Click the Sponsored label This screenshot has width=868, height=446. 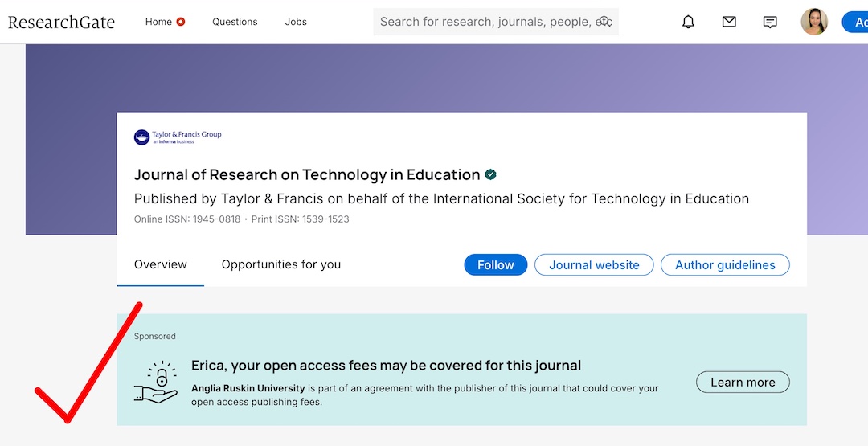pyautogui.click(x=155, y=337)
